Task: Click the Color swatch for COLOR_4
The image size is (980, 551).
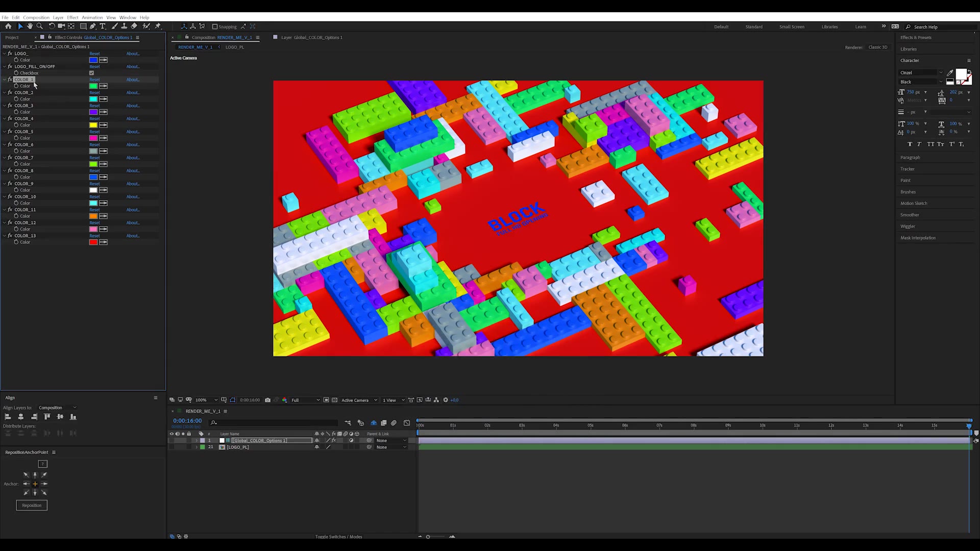Action: click(x=93, y=125)
